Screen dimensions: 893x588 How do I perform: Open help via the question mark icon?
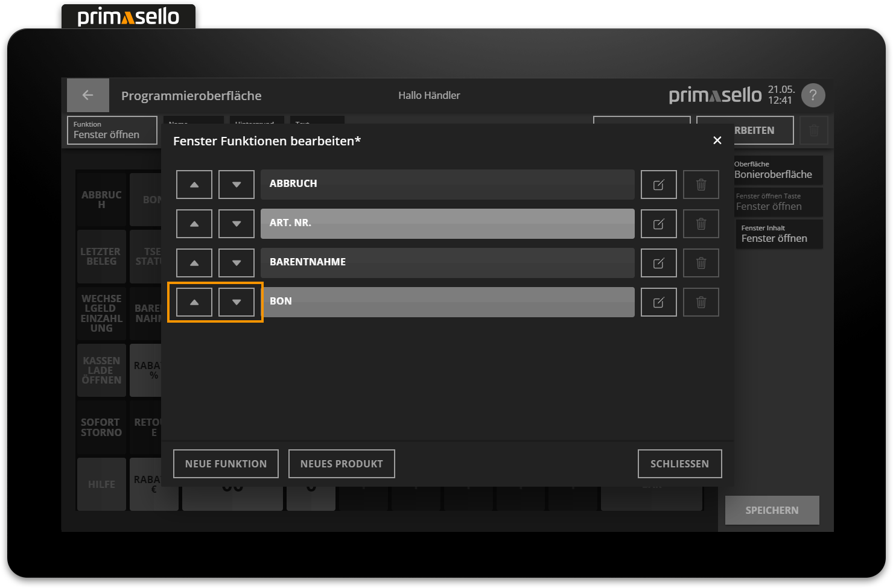pos(813,95)
